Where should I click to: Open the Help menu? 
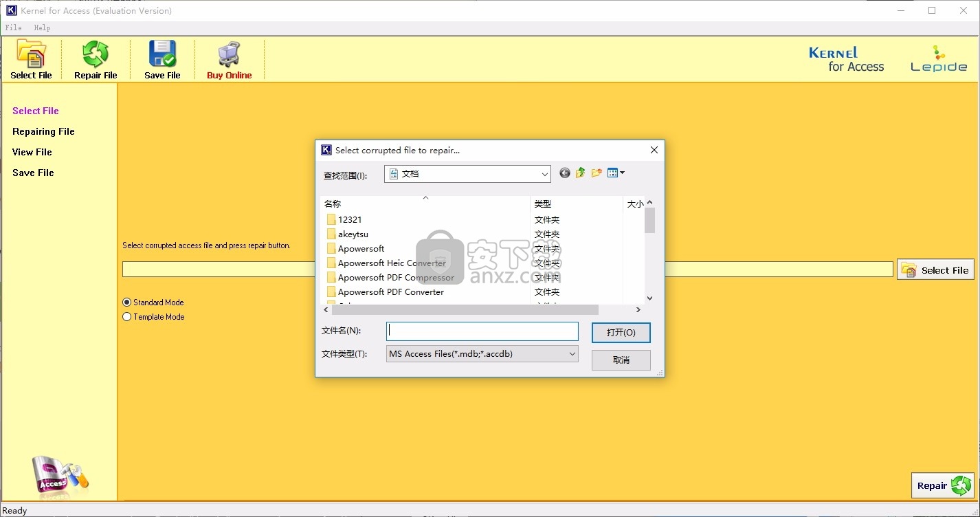pyautogui.click(x=42, y=27)
